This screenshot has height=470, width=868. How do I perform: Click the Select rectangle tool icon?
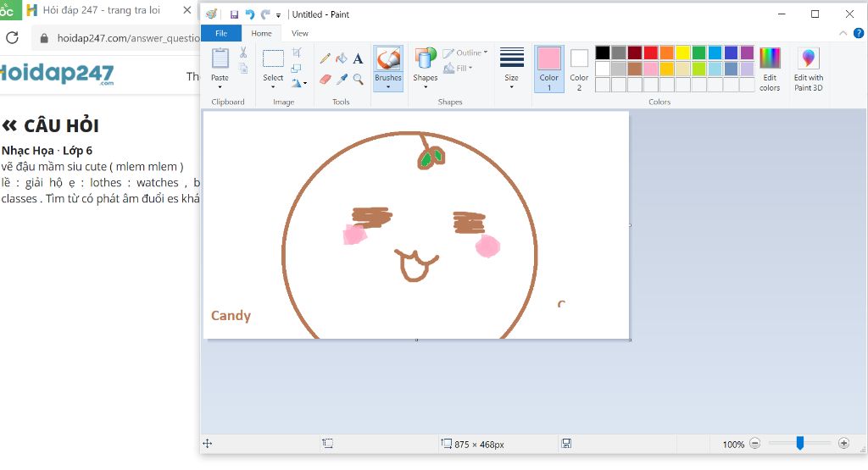point(273,58)
